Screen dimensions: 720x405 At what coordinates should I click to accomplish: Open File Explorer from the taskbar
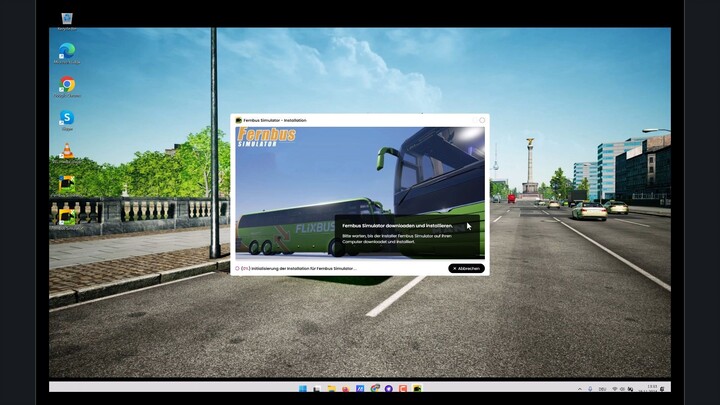(332, 389)
